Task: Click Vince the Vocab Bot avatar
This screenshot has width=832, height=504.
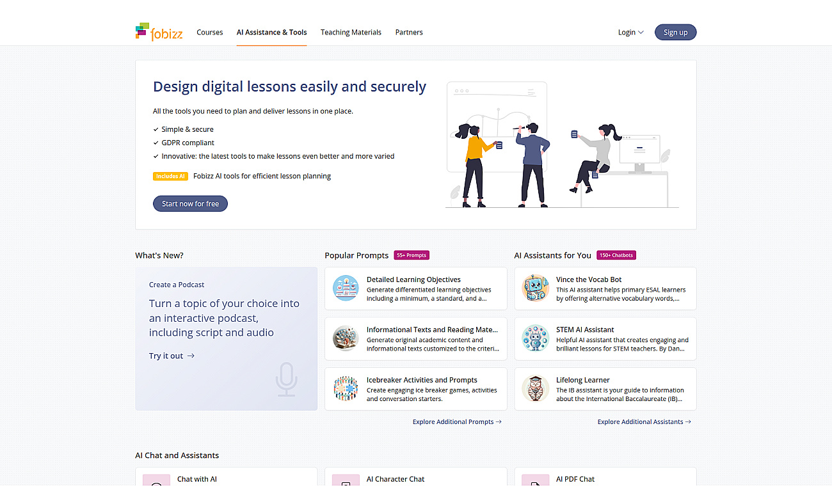Action: pyautogui.click(x=535, y=288)
